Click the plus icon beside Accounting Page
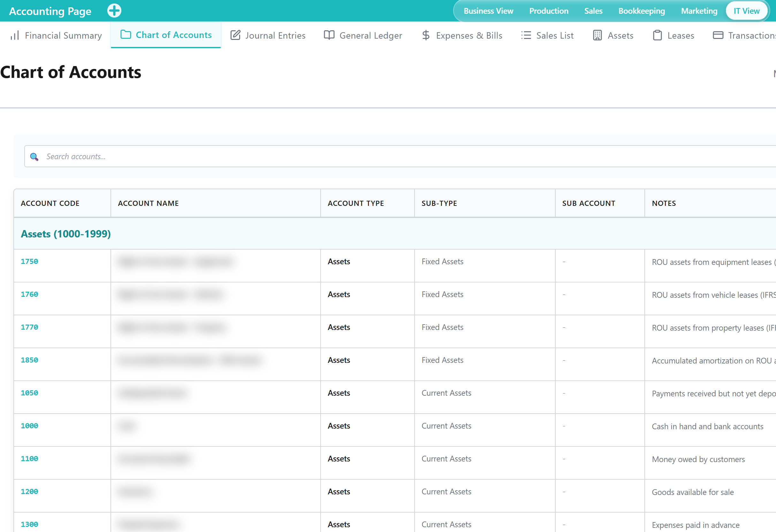The image size is (776, 532). [114, 11]
